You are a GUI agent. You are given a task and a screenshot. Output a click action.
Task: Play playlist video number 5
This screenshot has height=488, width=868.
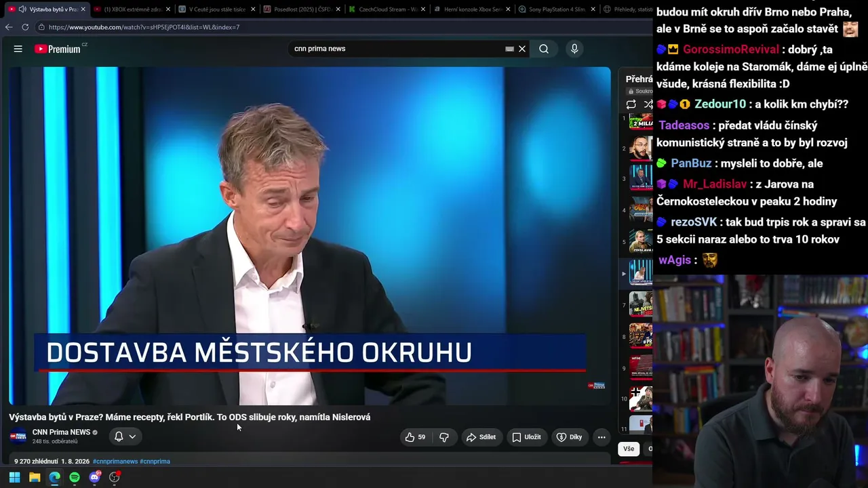[641, 242]
